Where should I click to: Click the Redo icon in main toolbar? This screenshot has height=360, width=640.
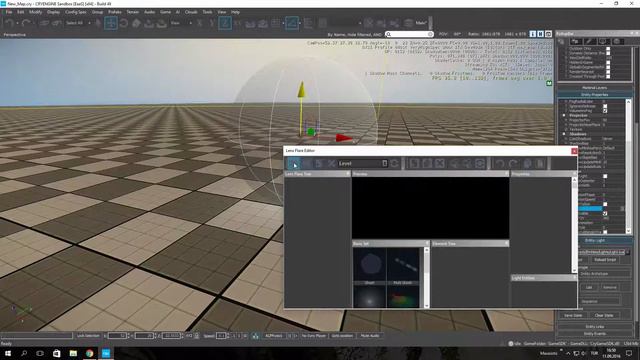click(26, 23)
